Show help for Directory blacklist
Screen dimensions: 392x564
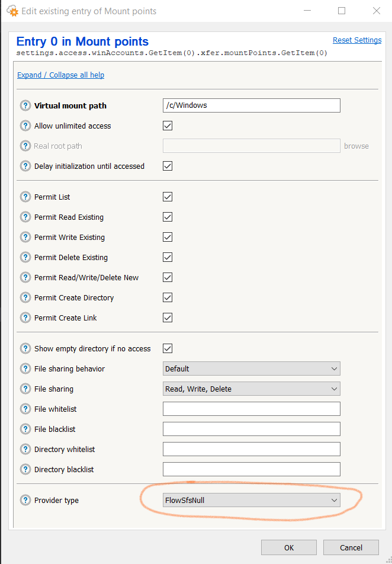[25, 469]
